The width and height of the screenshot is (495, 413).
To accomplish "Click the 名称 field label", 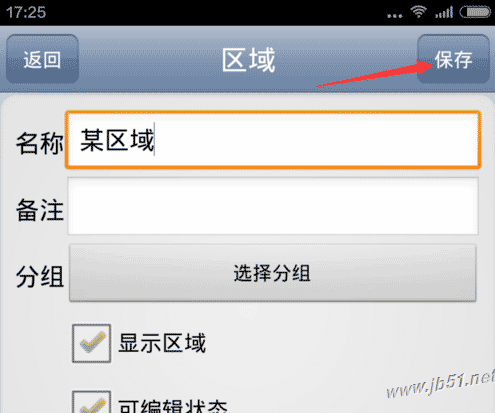I will pos(40,143).
